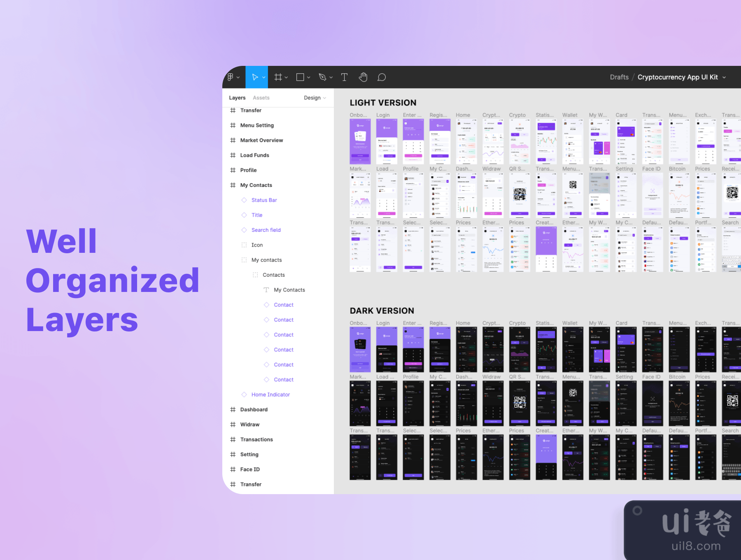Open the Cryptocurrency App UI Kit file menu

[681, 77]
